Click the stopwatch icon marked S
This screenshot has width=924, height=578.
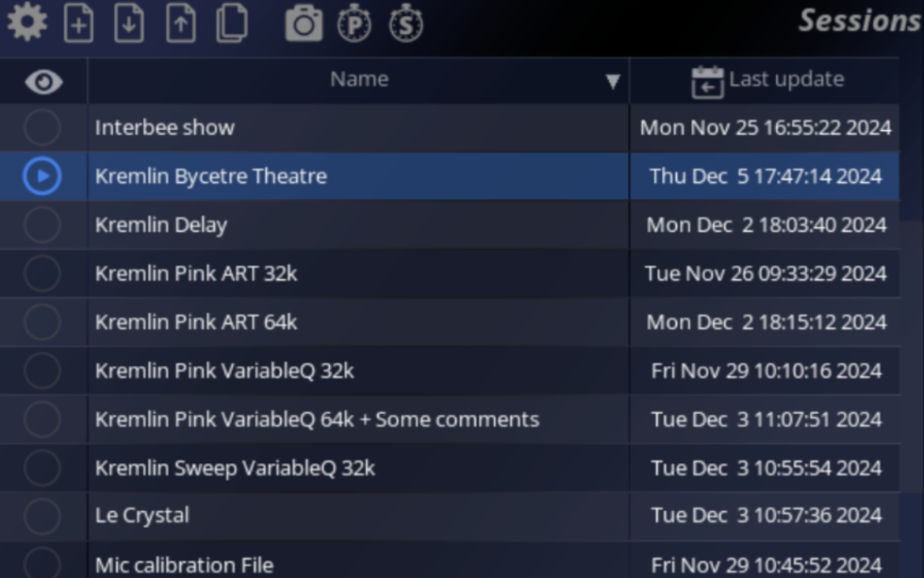[406, 25]
